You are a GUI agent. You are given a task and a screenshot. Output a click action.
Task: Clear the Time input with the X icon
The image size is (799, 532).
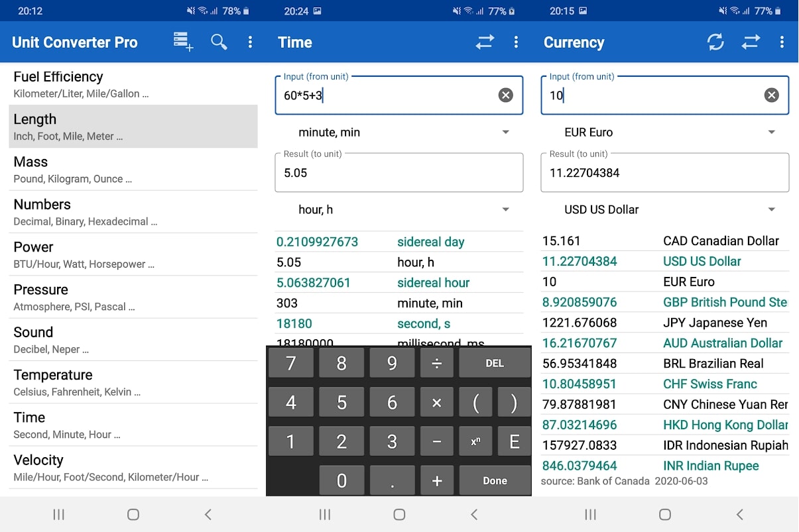505,95
